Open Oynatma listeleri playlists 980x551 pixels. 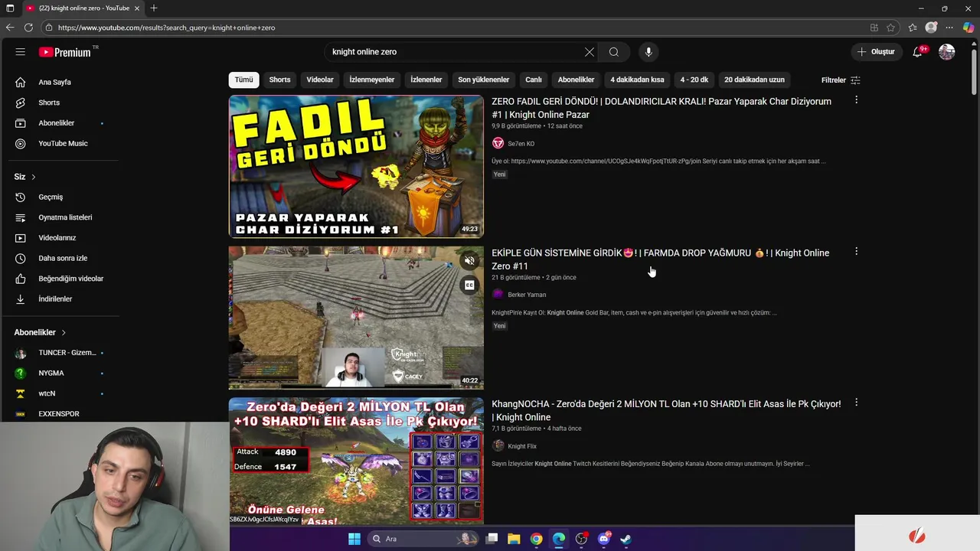tap(65, 217)
